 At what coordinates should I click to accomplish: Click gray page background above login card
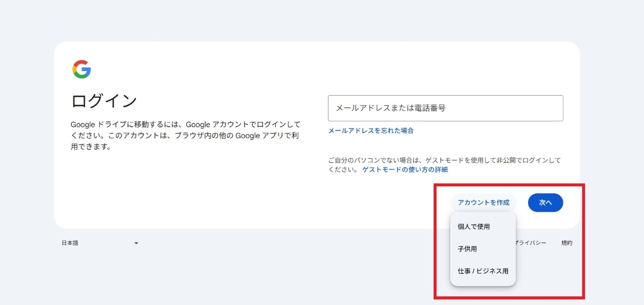coord(322,21)
